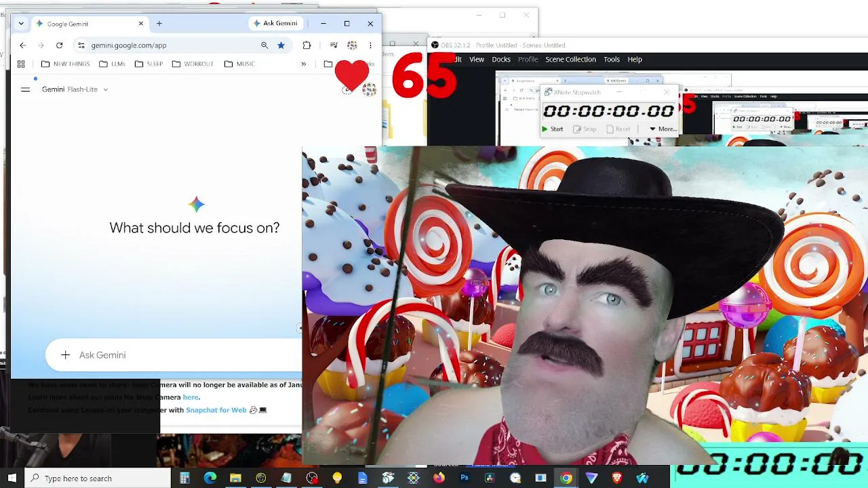
Task: Switch to Google Chrome in the taskbar
Action: coord(566,478)
